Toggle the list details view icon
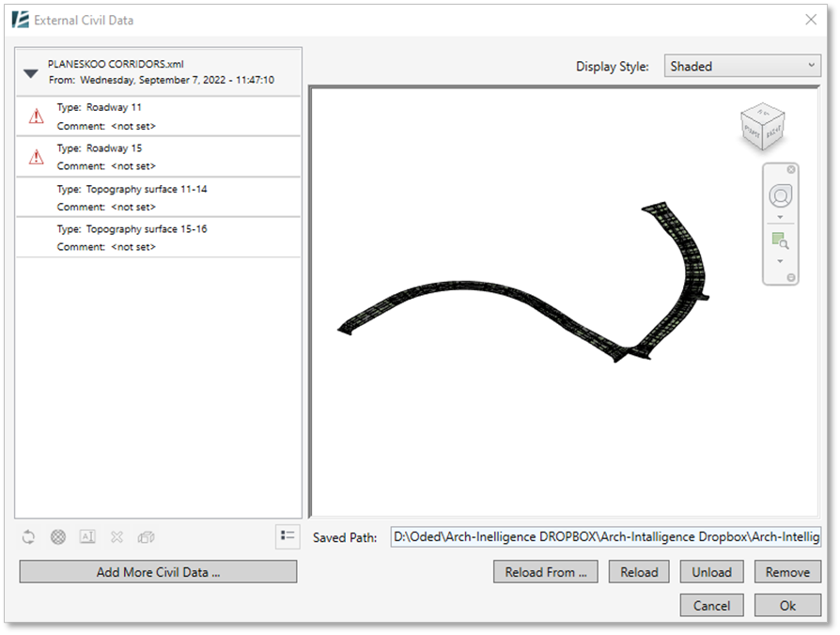 pos(288,535)
